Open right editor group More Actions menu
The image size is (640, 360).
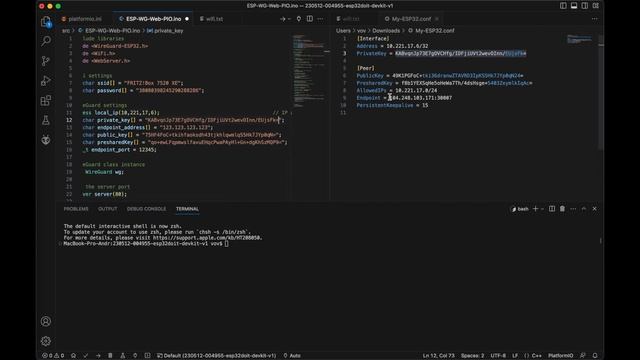tap(595, 19)
